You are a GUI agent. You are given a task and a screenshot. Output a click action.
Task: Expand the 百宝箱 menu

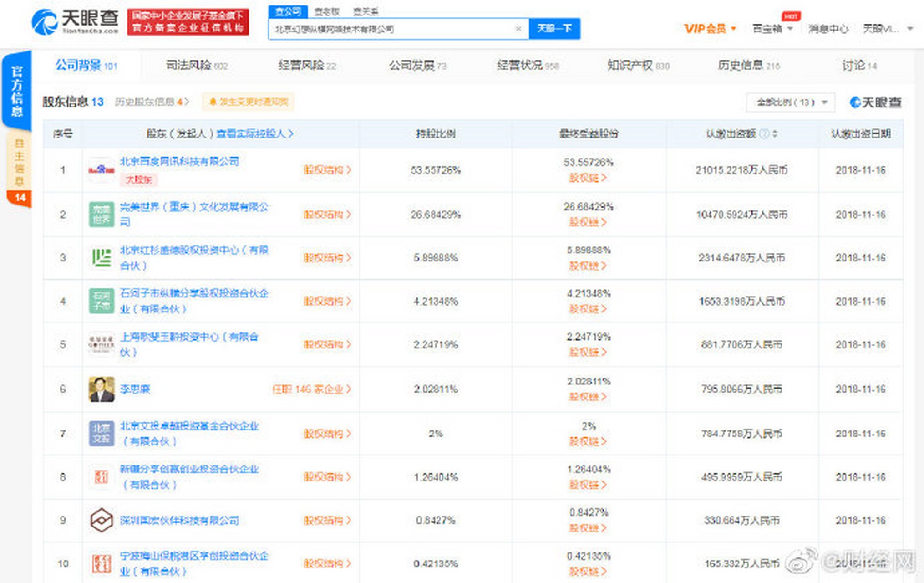[x=772, y=29]
